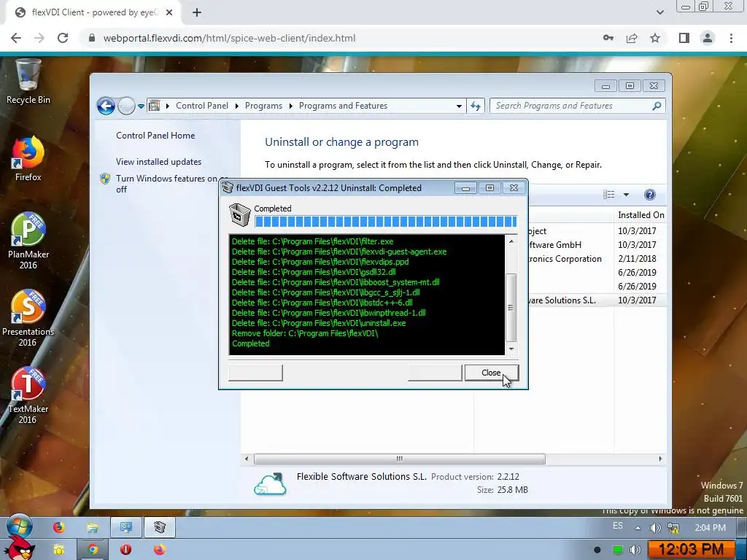Click the uninstall log scrollbar thumb
Image resolution: width=747 pixels, height=560 pixels.
(x=511, y=308)
